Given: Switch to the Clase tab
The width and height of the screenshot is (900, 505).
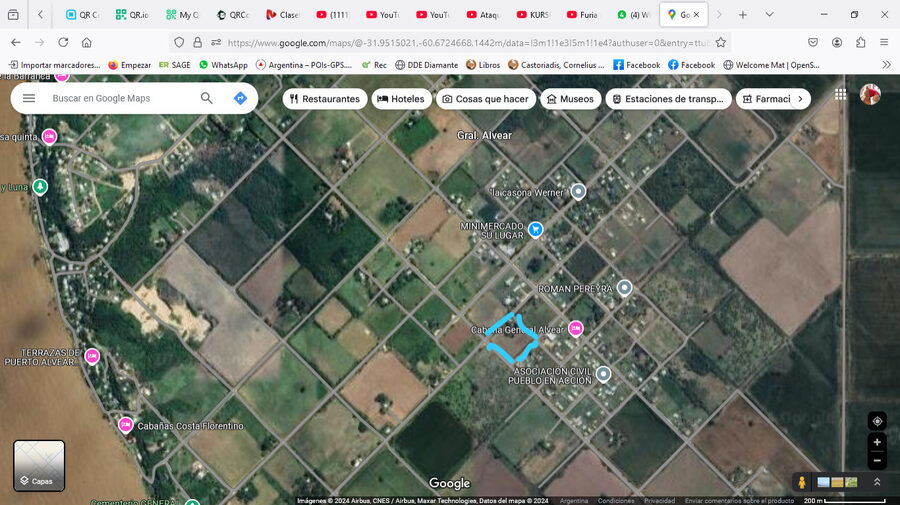Looking at the screenshot, I should (282, 15).
